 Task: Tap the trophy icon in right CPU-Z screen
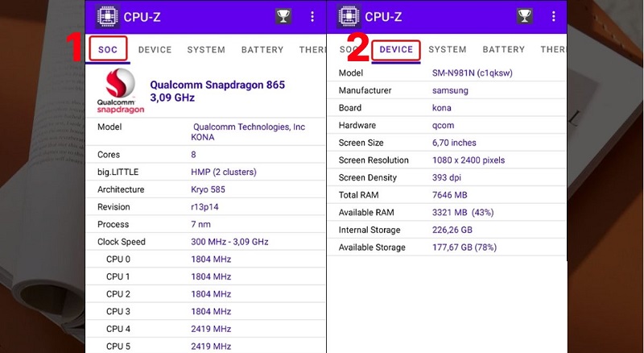pyautogui.click(x=524, y=16)
